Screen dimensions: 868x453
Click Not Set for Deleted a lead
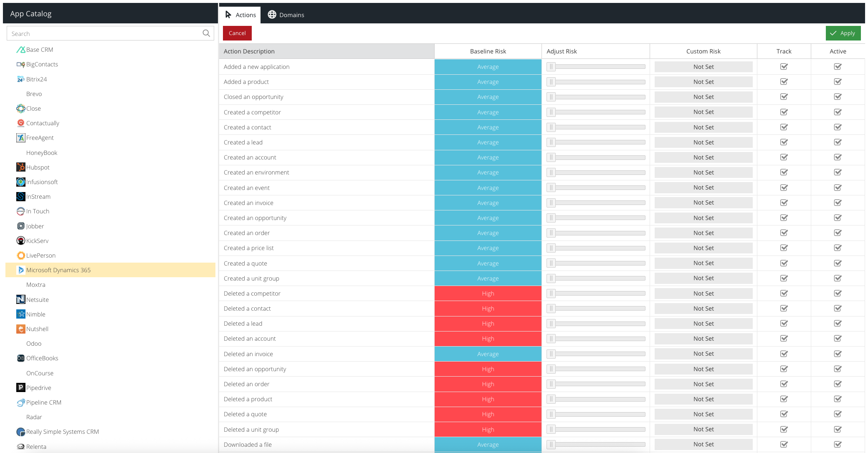[x=704, y=324]
